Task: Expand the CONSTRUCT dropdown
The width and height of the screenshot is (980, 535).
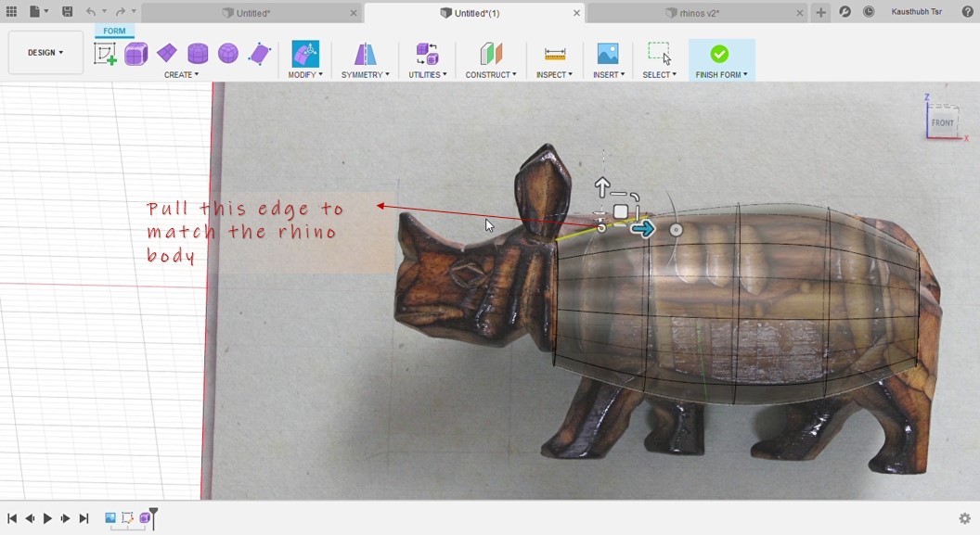Action: point(491,74)
